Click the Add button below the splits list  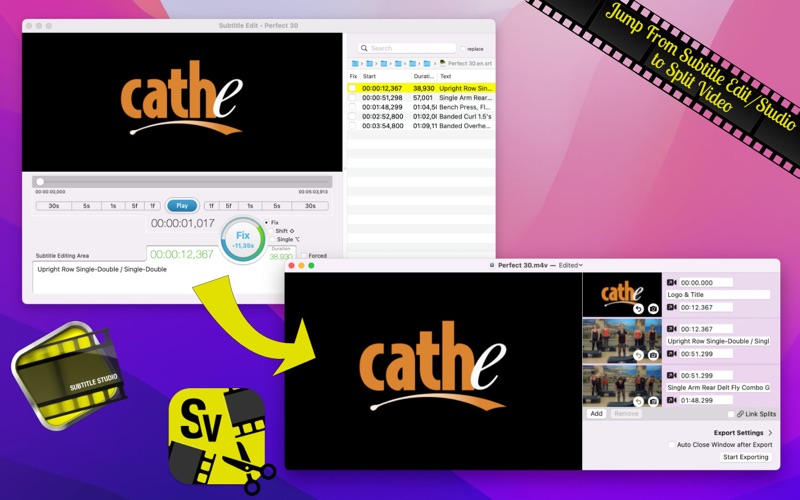[596, 414]
